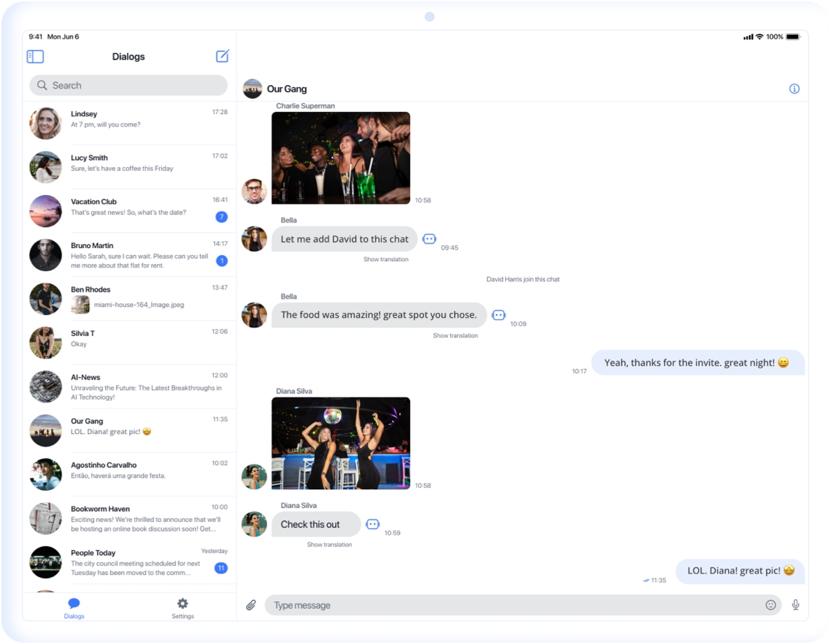Click the battery status icon
This screenshot has height=644, width=831.
[793, 37]
